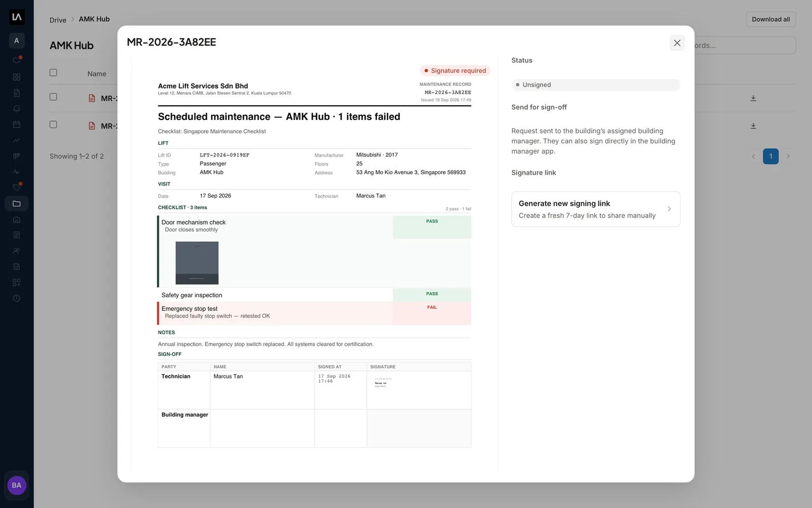Click the Signature required badge
The image size is (812, 508).
coord(455,71)
